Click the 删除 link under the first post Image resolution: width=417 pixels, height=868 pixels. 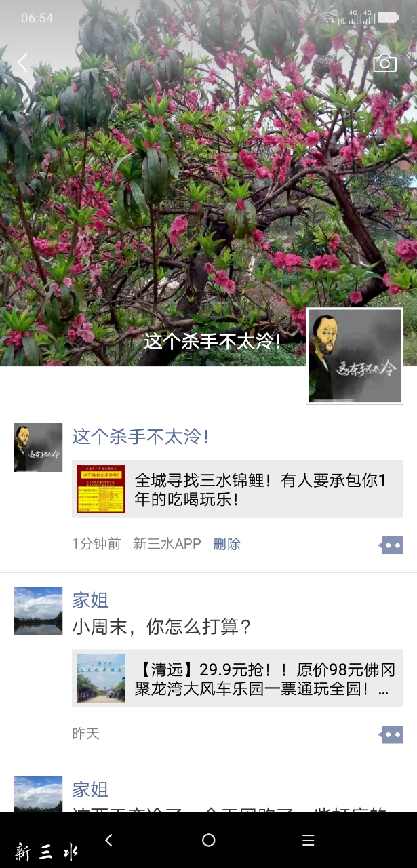226,544
